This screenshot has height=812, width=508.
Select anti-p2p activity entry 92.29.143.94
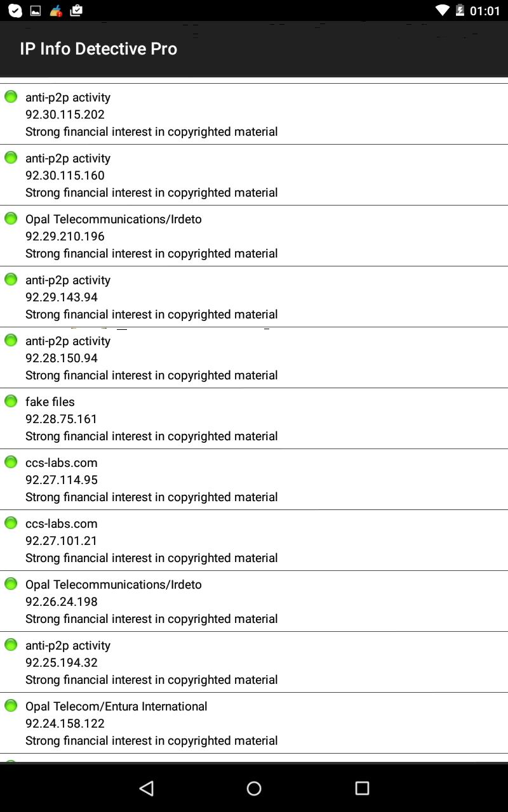click(254, 297)
